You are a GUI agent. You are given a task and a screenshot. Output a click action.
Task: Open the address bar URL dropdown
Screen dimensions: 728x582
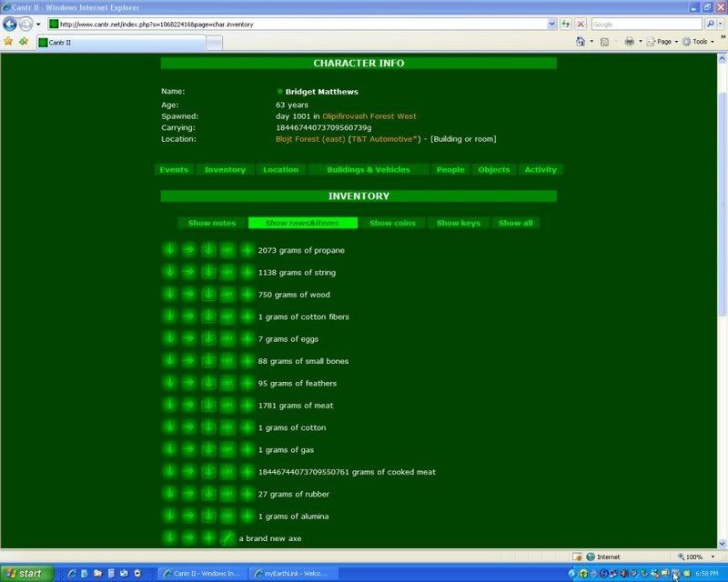click(552, 24)
